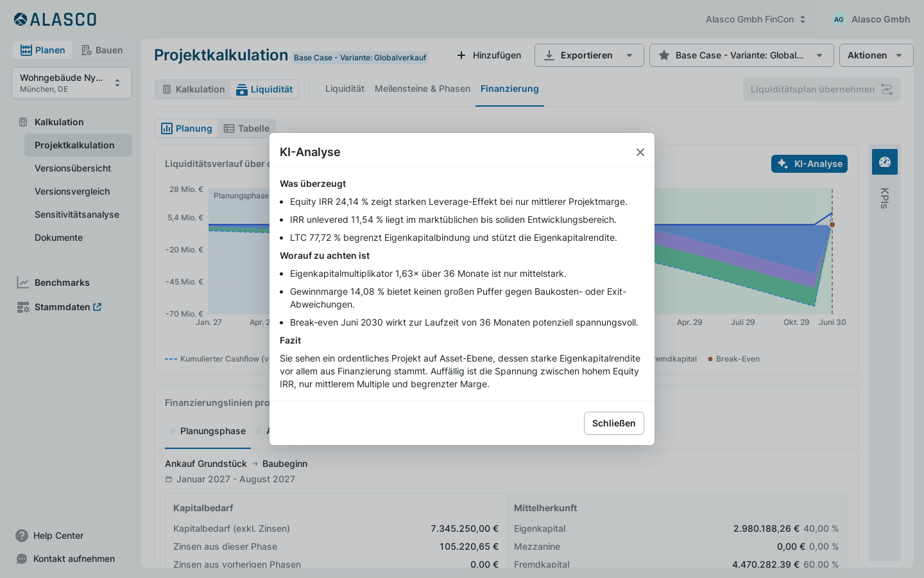Open the KPIs gauge panel icon

[x=885, y=162]
